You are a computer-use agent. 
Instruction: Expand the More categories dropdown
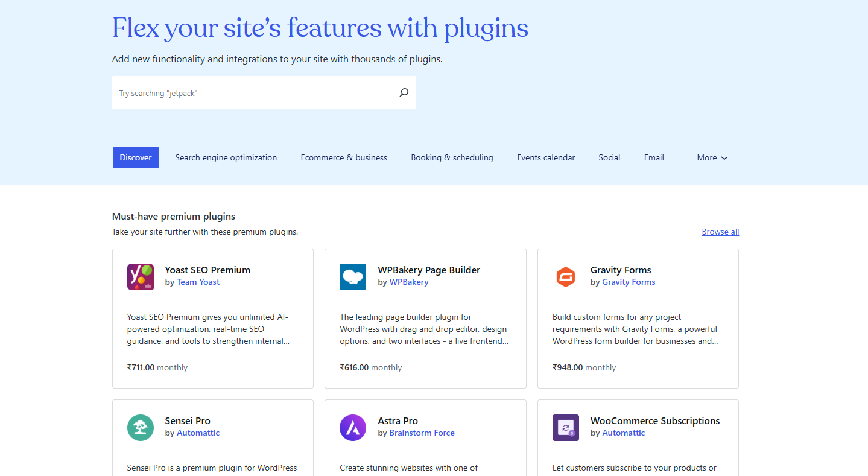(712, 157)
